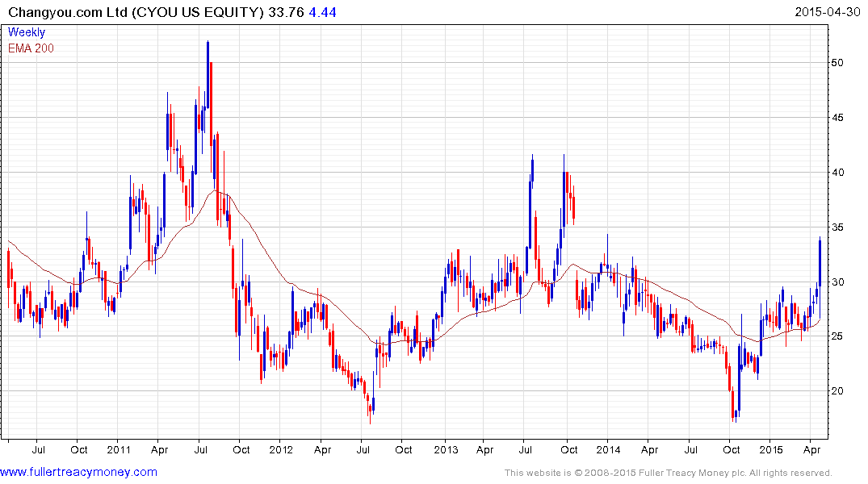Click the 2014 year axis label
868x484 pixels.
click(x=608, y=449)
